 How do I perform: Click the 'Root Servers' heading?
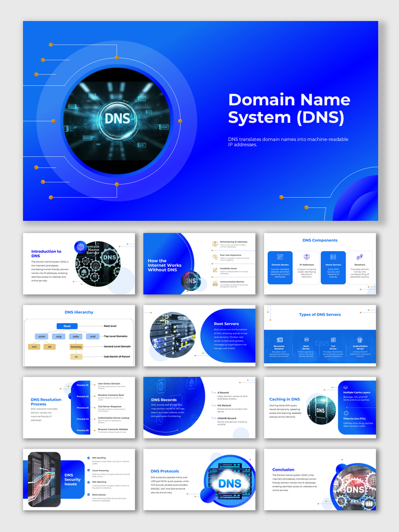[226, 324]
